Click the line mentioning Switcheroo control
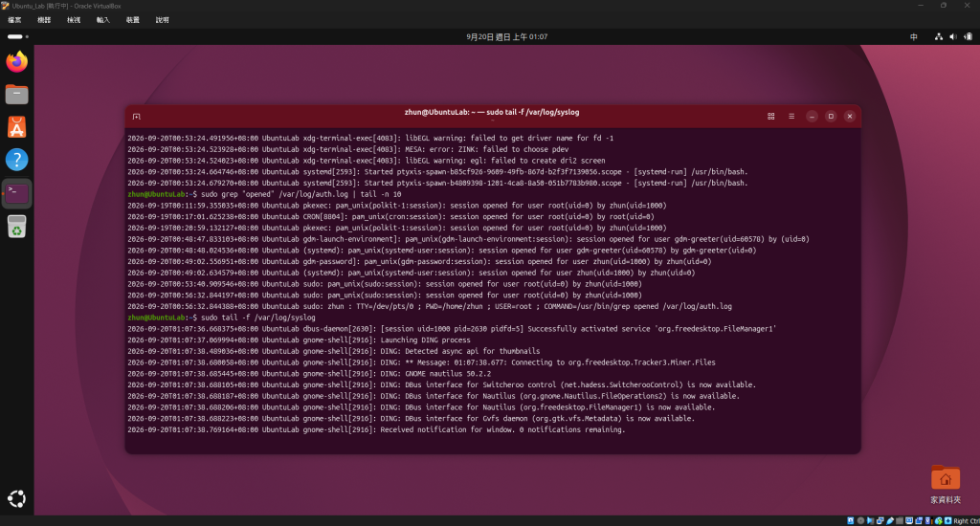This screenshot has height=526, width=980. tap(441, 385)
